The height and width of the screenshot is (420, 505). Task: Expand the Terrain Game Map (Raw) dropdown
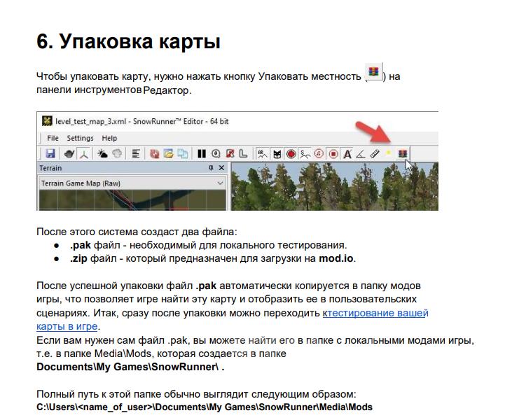(x=220, y=183)
